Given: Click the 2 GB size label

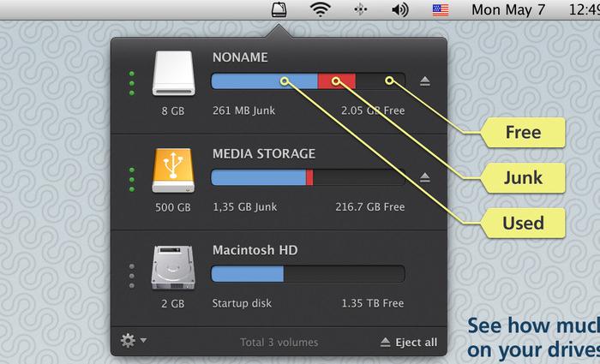Looking at the screenshot, I should [x=172, y=303].
